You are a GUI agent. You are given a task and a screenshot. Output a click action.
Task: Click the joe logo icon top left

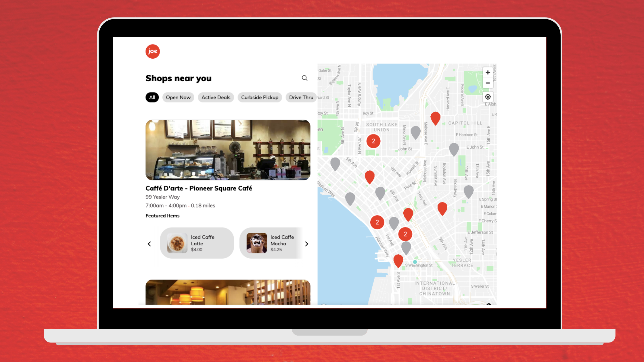pyautogui.click(x=152, y=51)
